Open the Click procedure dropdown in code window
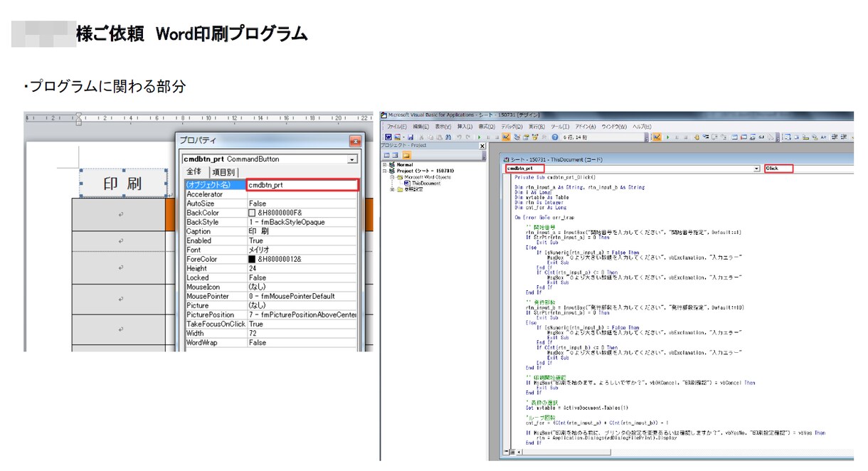This screenshot has height=471, width=868. tap(779, 169)
